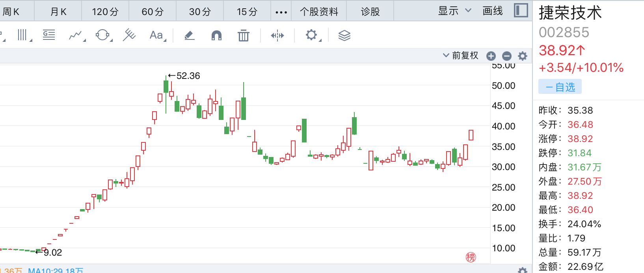Viewport: 644px width, 273px height.
Task: Activate the eraser tool
Action: coord(190,36)
